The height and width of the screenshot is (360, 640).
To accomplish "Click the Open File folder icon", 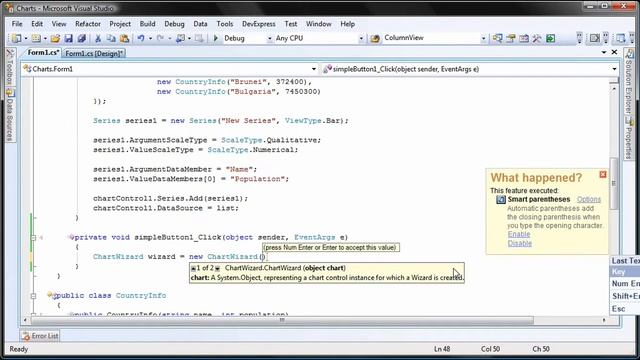I will coord(55,38).
